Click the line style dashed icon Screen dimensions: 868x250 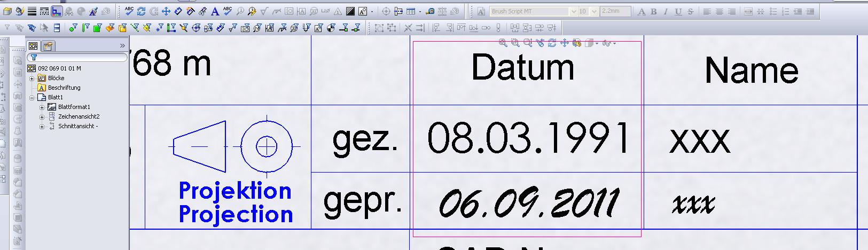click(44, 11)
